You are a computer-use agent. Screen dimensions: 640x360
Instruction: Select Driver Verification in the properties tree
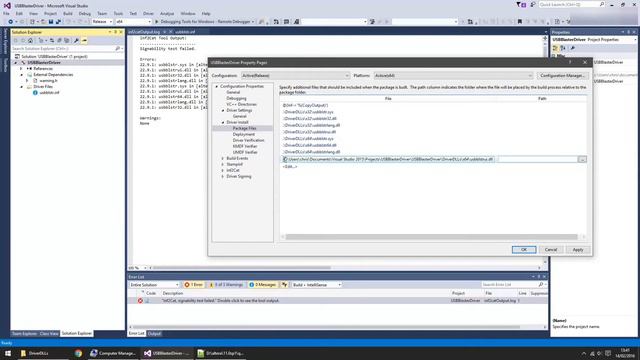[x=248, y=140]
